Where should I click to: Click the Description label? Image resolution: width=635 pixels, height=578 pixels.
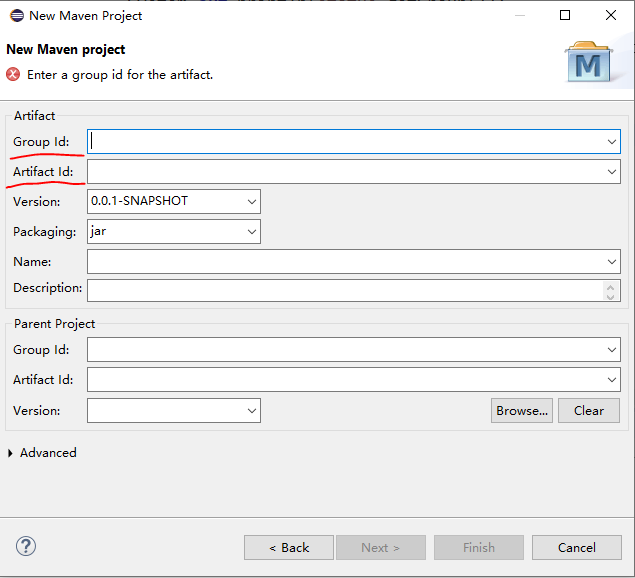click(x=47, y=288)
